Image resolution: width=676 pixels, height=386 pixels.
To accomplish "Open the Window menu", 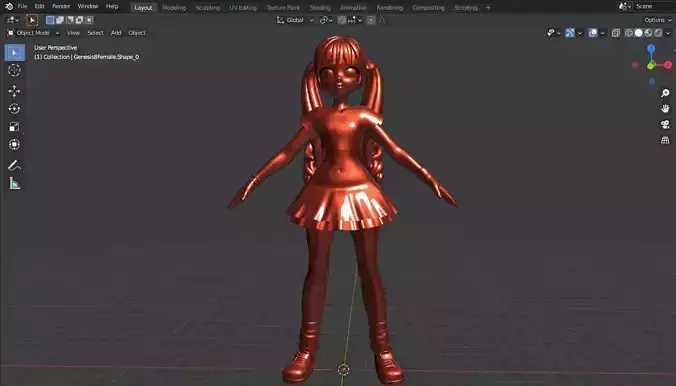I will pos(88,6).
